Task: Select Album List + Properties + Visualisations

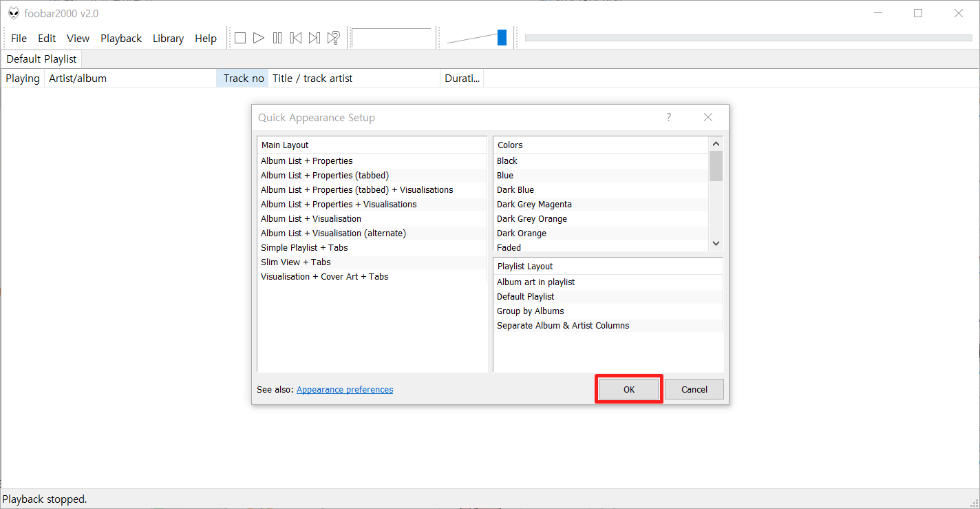Action: pyautogui.click(x=372, y=205)
